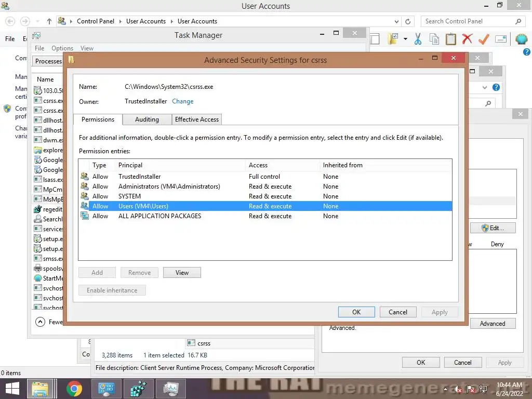532x399 pixels.
Task: Click the Change owner link
Action: pos(182,101)
